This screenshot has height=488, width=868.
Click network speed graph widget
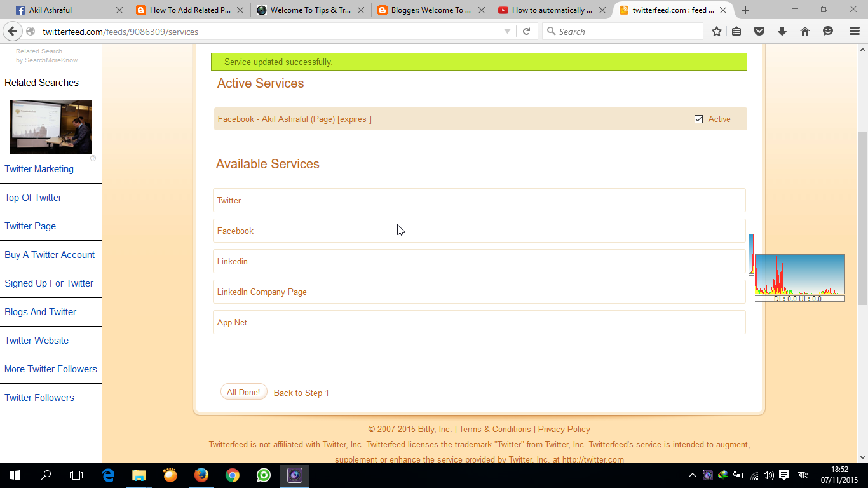click(x=799, y=278)
